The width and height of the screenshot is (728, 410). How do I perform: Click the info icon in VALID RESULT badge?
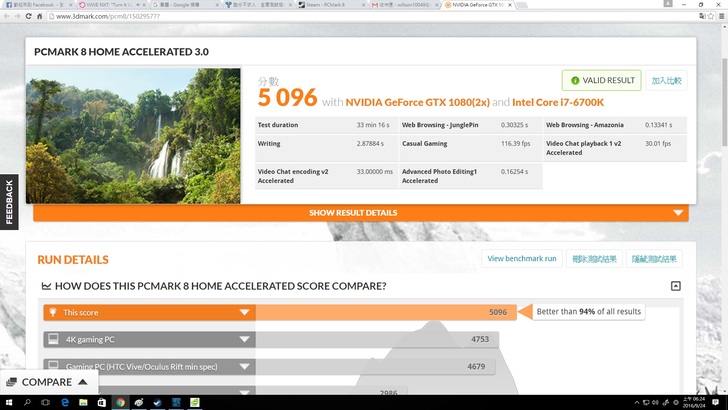pos(575,80)
